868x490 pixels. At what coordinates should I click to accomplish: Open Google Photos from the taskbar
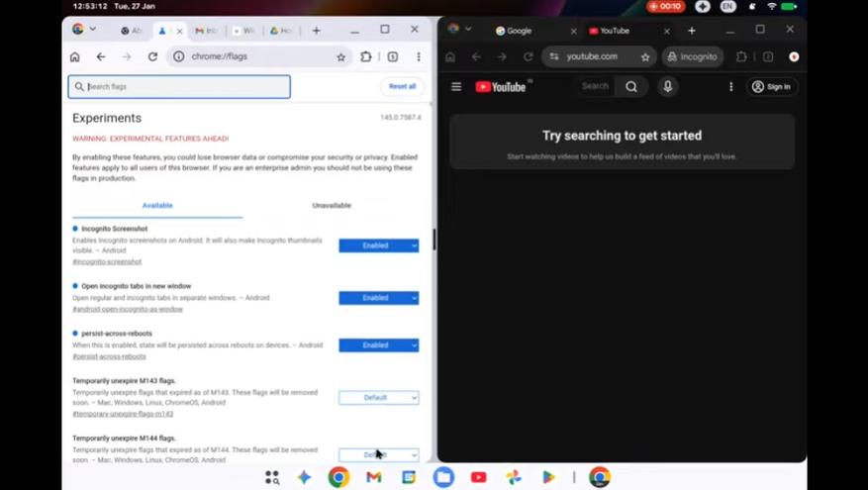point(513,477)
